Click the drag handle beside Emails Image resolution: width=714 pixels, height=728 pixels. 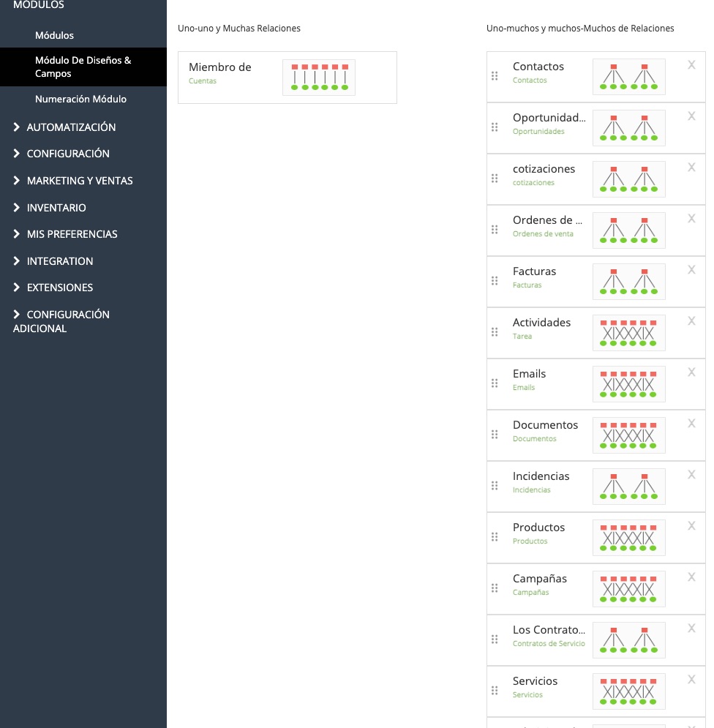pos(495,383)
